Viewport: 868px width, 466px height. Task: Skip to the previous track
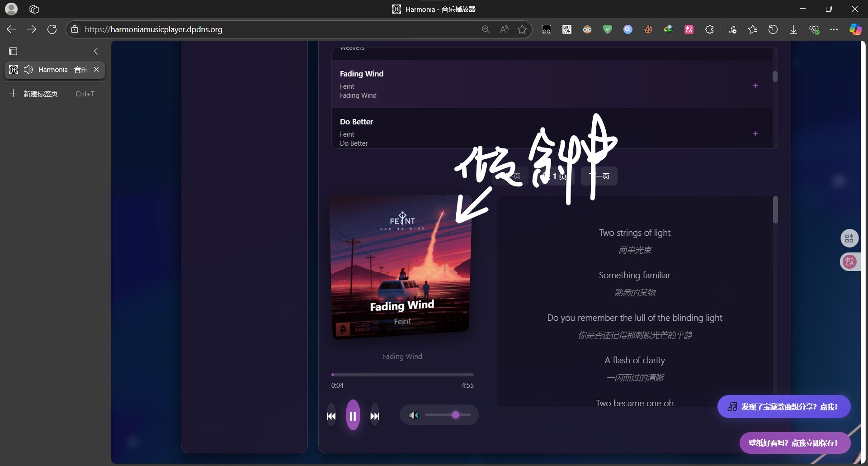point(331,416)
